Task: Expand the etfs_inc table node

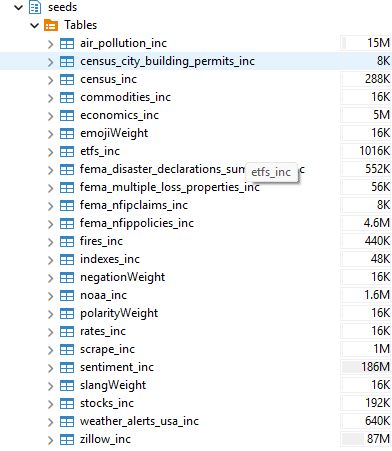Action: click(x=50, y=152)
